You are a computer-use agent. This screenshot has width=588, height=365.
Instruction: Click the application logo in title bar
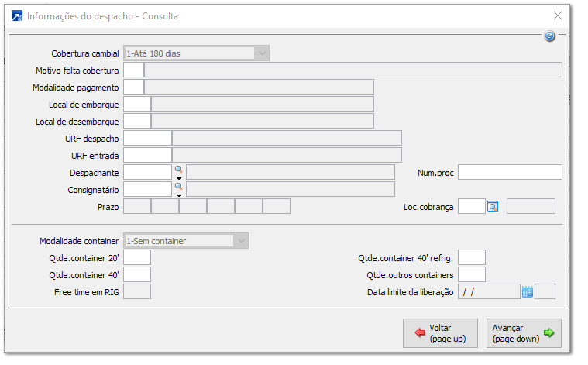click(17, 15)
